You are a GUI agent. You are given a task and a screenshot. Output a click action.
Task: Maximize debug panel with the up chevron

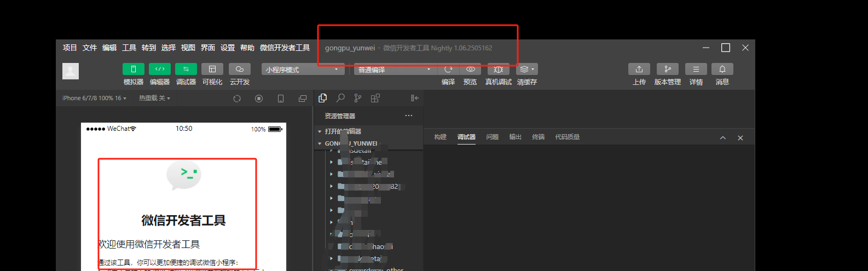pyautogui.click(x=723, y=138)
